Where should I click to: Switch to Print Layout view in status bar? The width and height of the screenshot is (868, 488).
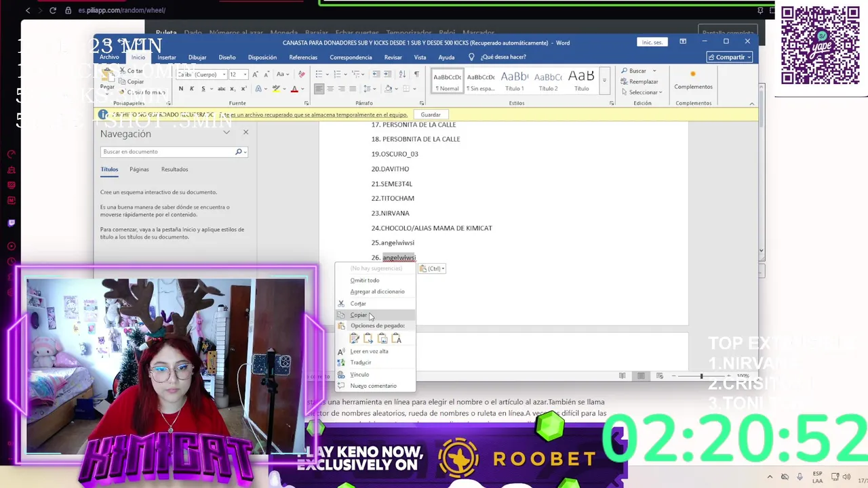point(641,375)
